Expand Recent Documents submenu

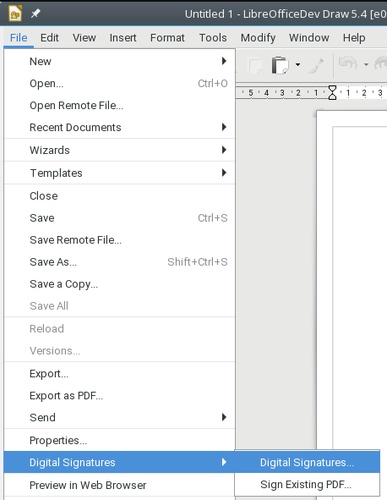120,127
